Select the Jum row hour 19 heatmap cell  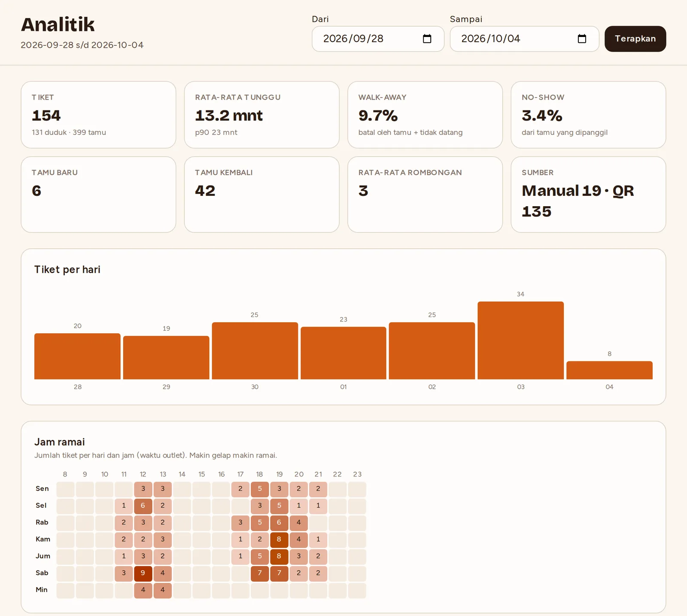(279, 557)
